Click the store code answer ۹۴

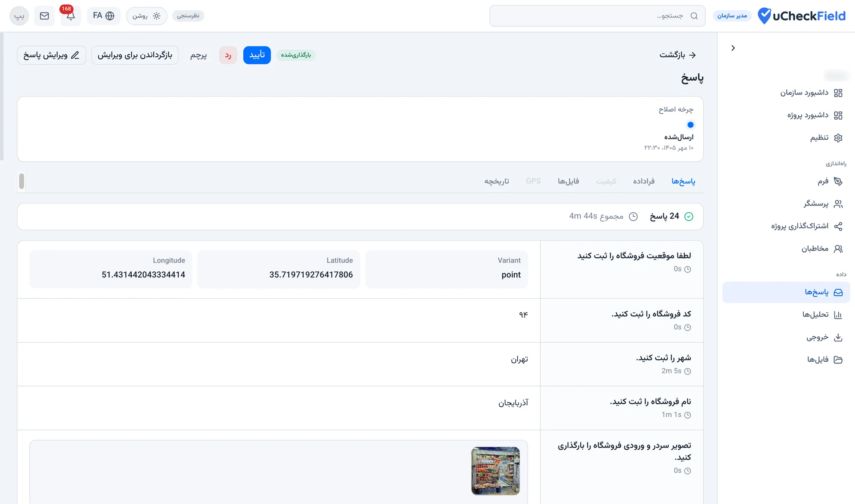click(x=523, y=315)
